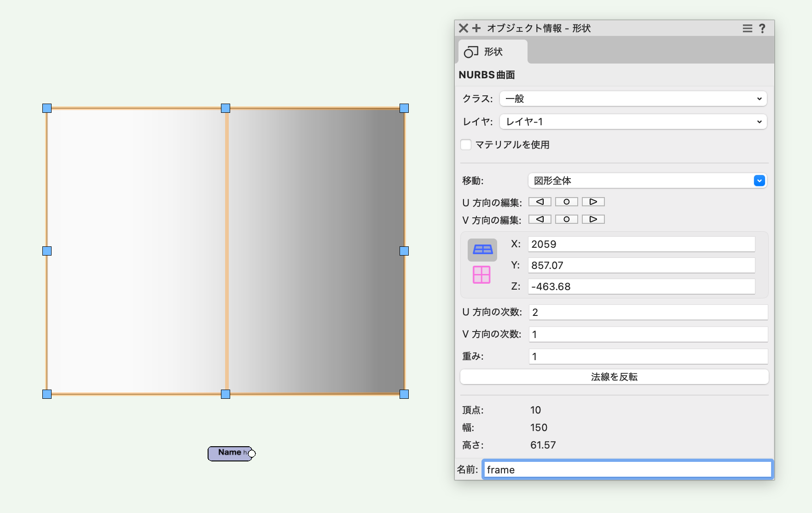Open the palette hamburger menu
812x513 pixels.
747,29
